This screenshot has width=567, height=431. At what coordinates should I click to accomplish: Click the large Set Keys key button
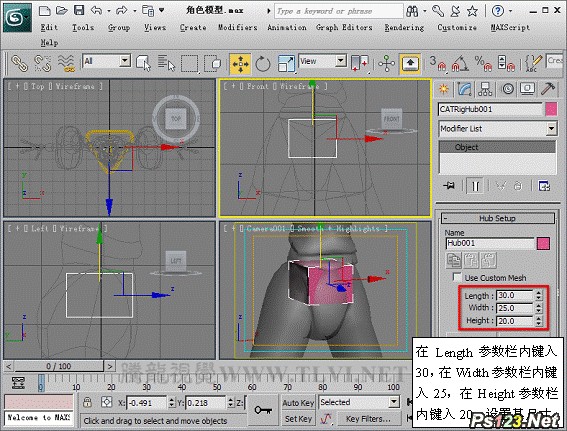coord(263,410)
